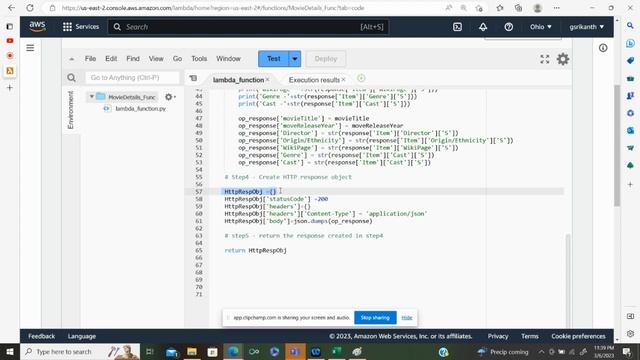Click line 65 return HttpRespObj
The width and height of the screenshot is (640, 360).
click(256, 250)
